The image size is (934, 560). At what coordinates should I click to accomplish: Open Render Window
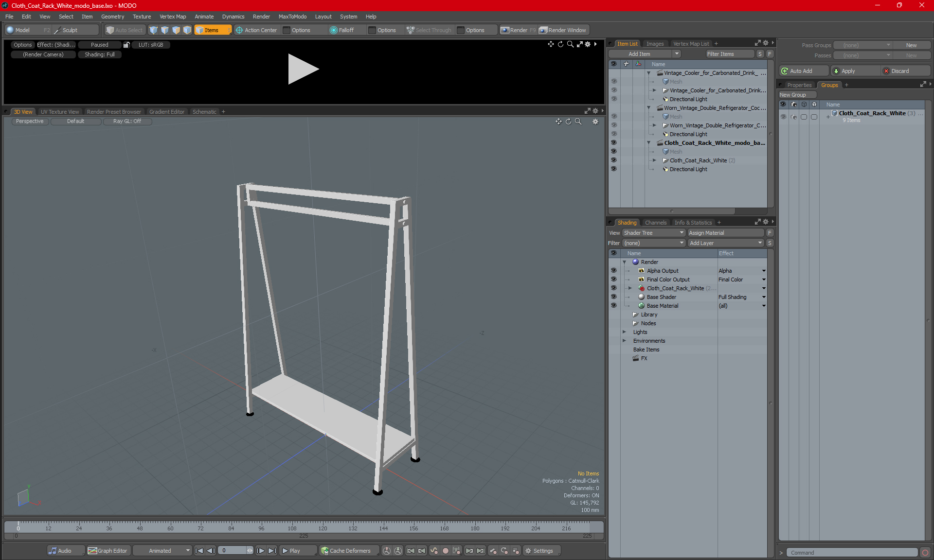563,30
